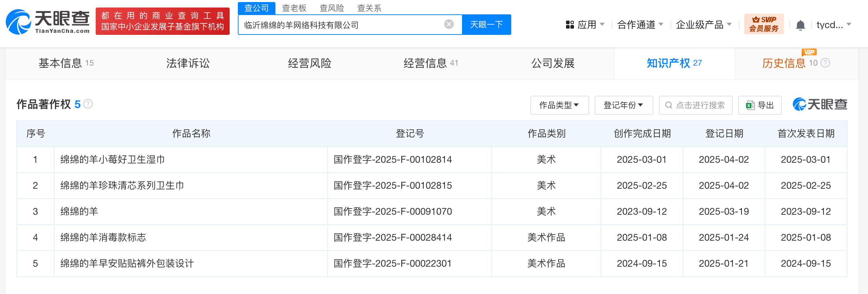Click the search magnifier in 点击进行搜索
This screenshot has height=294, width=868.
coord(669,105)
